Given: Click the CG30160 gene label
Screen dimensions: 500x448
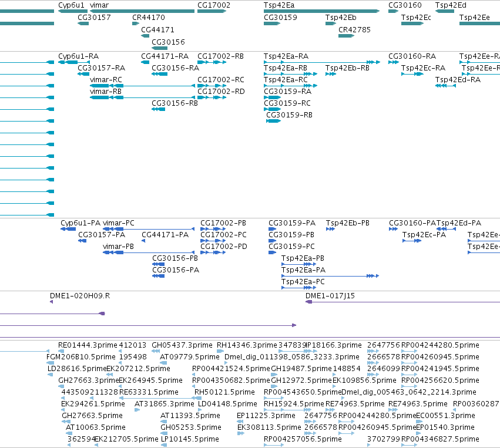Looking at the screenshot, I should (x=405, y=5).
